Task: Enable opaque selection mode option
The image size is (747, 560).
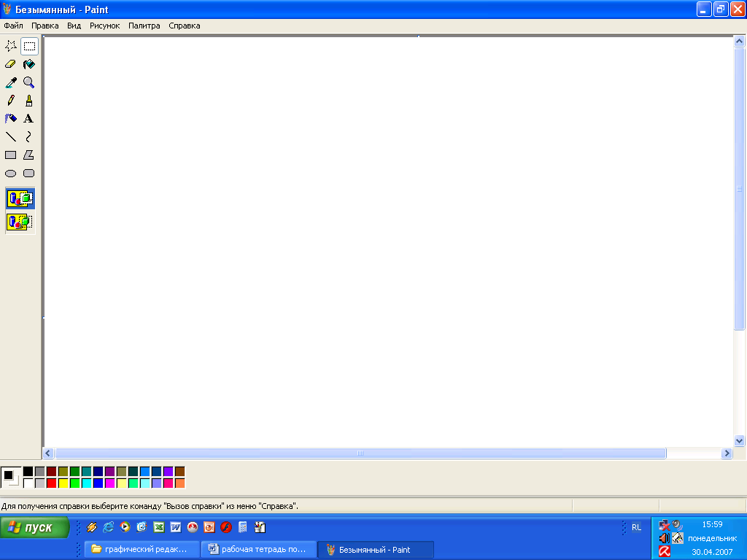Action: click(x=20, y=198)
